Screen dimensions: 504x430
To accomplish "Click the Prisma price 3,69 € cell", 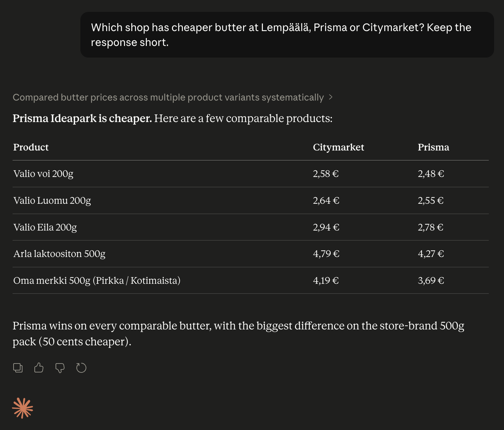I will pos(431,280).
